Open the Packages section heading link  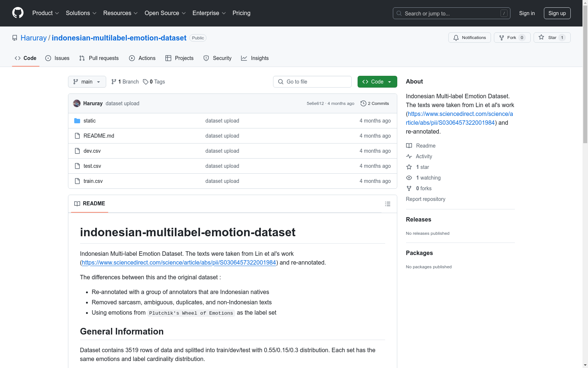[419, 253]
